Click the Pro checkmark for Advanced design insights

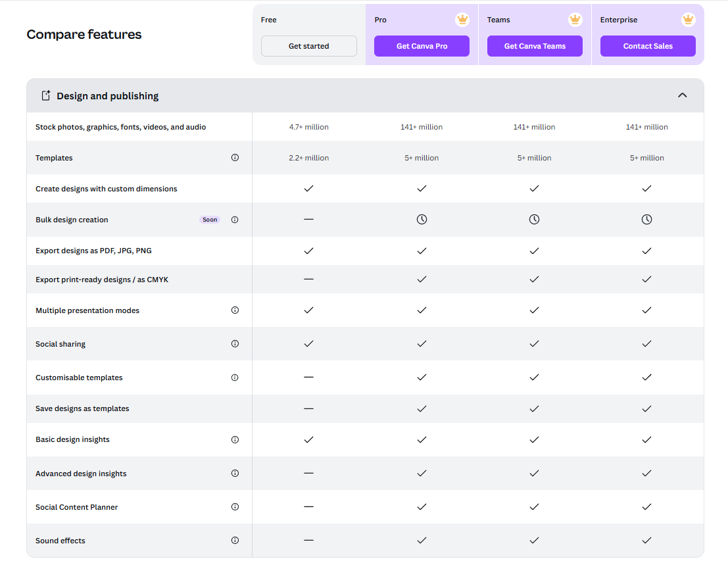click(422, 473)
